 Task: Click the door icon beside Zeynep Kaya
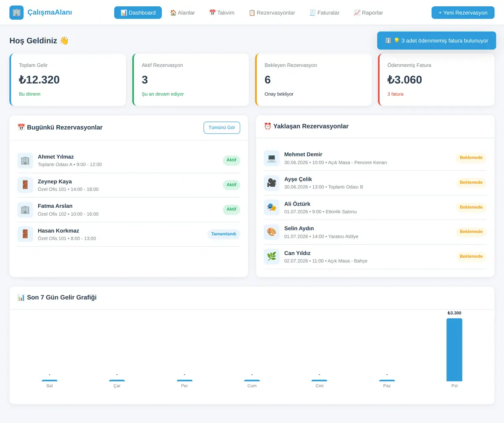tap(25, 185)
